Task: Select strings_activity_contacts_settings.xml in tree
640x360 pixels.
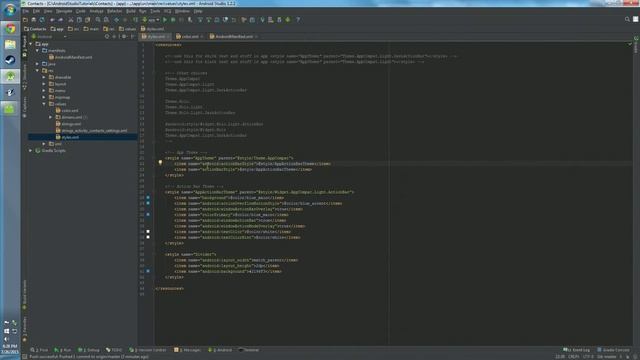Action: (91, 131)
